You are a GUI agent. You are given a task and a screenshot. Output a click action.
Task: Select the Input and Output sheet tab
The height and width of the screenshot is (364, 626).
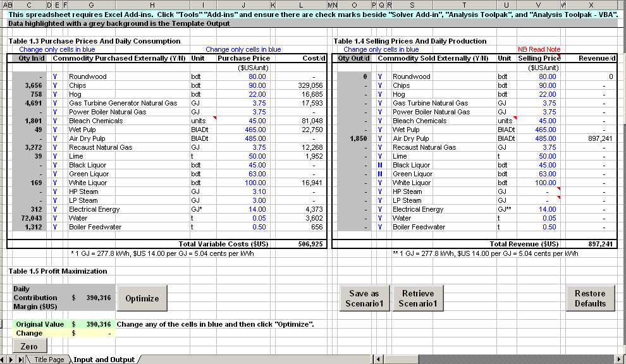tap(104, 359)
